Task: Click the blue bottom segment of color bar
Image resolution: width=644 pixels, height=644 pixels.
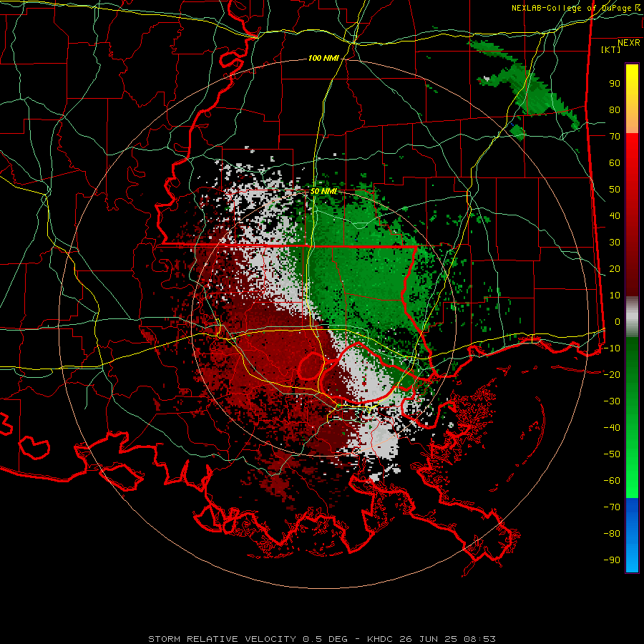Action: click(x=632, y=535)
